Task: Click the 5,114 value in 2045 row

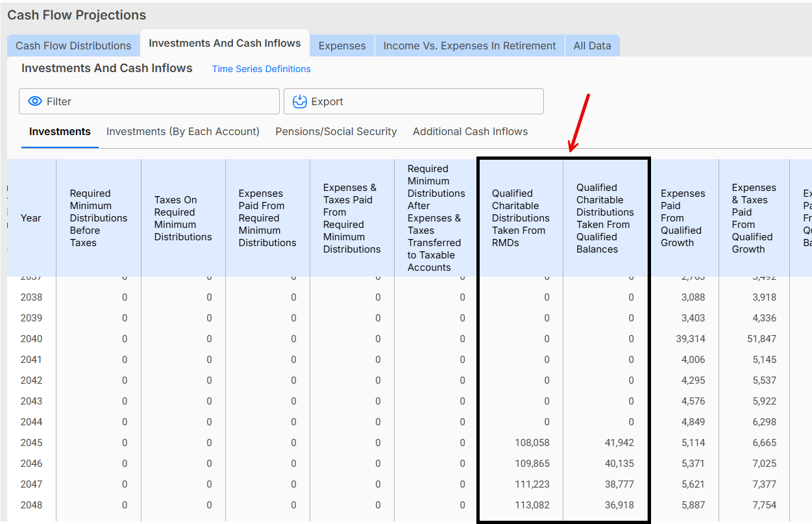Action: (x=693, y=443)
